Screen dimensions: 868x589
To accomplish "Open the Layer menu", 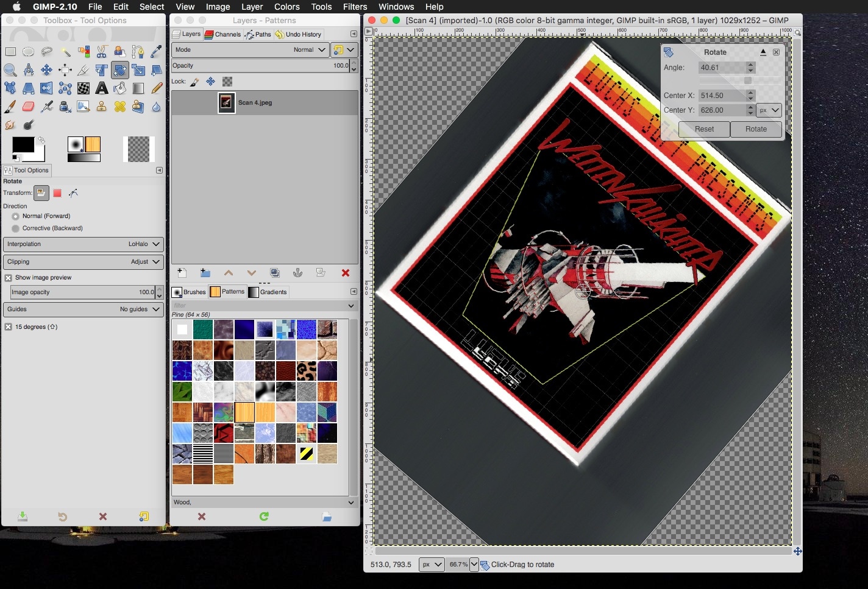I will coord(252,7).
